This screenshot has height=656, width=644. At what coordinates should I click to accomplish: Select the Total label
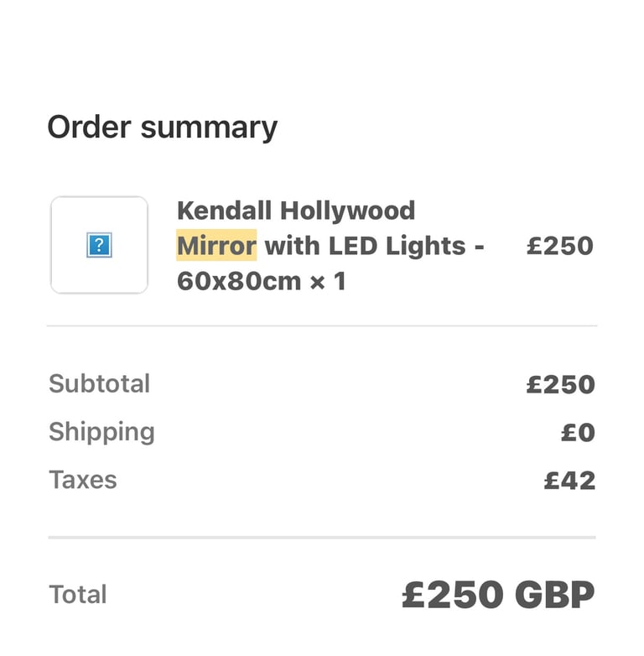point(78,594)
